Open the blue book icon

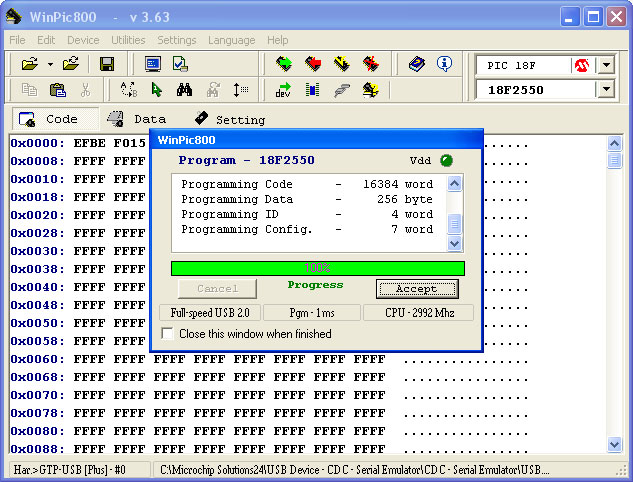(417, 64)
